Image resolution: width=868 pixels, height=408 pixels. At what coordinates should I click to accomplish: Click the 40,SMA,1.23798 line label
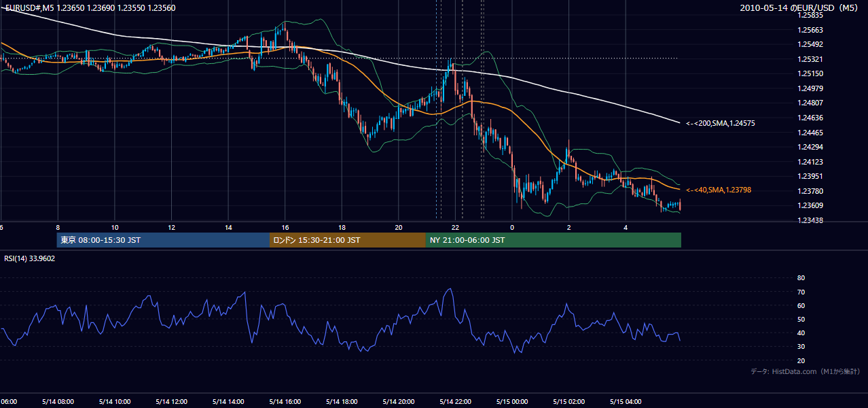tap(719, 190)
